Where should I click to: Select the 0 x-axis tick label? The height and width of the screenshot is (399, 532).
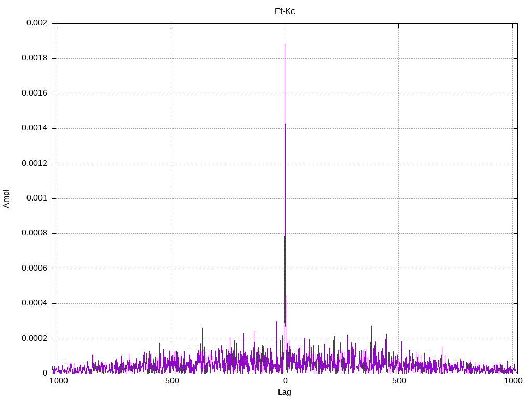[x=285, y=381]
